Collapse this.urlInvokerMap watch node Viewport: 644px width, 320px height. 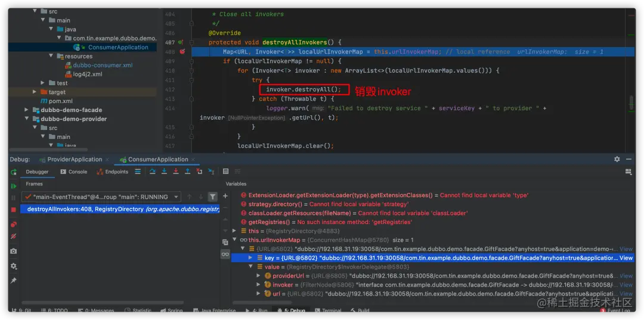(234, 240)
